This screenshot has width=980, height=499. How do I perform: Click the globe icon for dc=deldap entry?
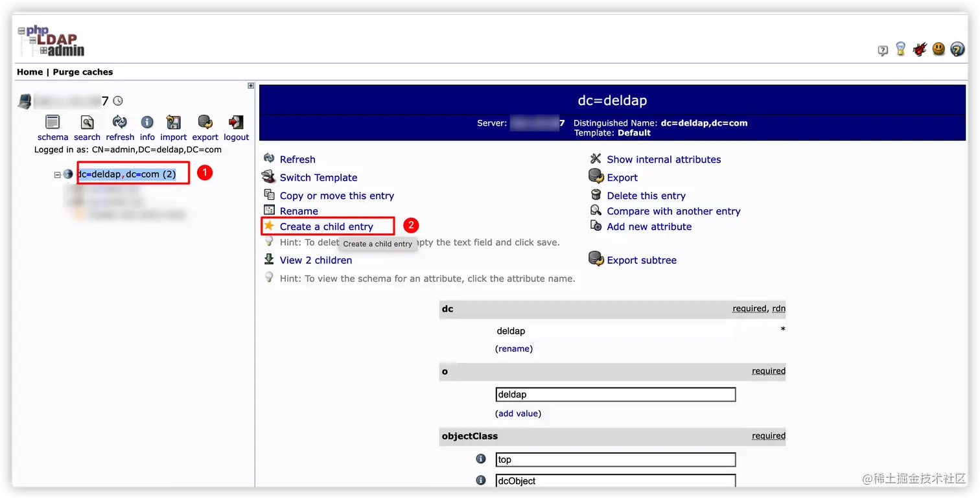(68, 174)
